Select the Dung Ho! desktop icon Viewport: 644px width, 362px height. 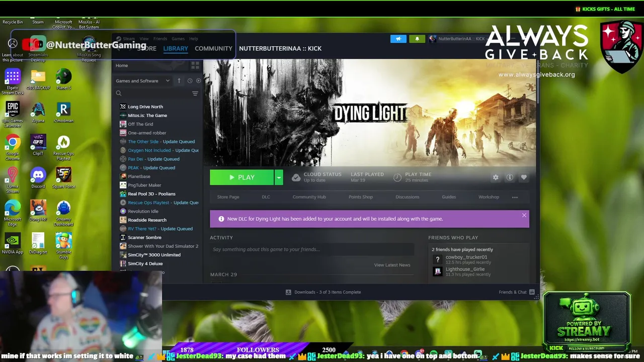(x=38, y=211)
